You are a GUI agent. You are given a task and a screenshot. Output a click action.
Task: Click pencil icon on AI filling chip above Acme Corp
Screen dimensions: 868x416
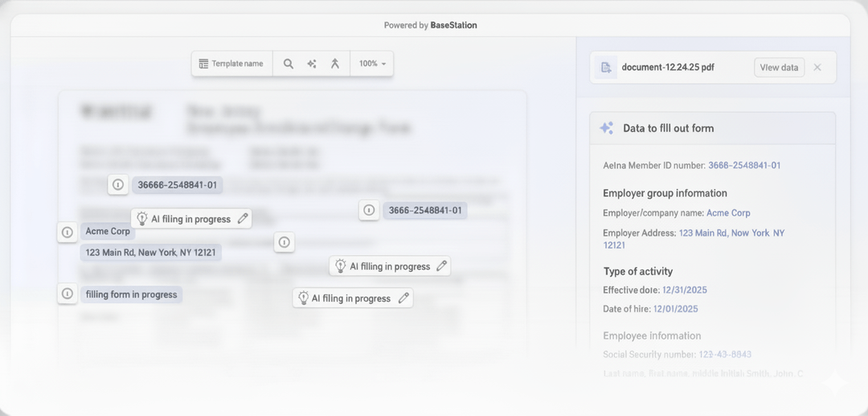click(x=243, y=219)
